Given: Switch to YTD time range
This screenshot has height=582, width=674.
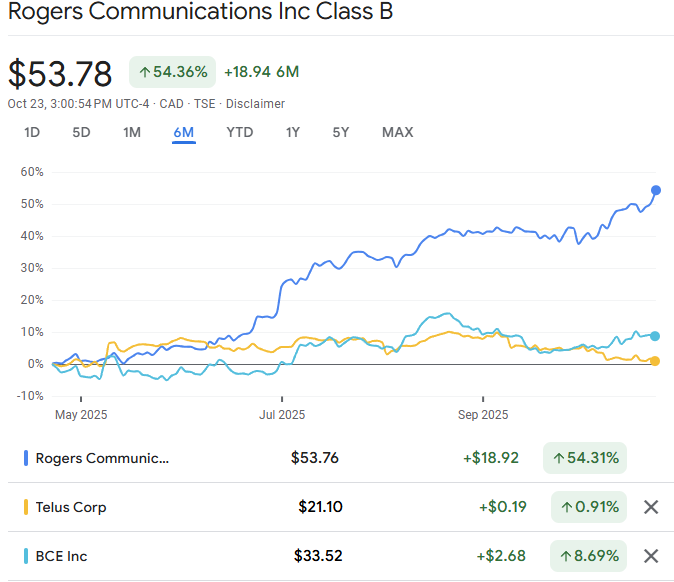Looking at the screenshot, I should pos(240,132).
